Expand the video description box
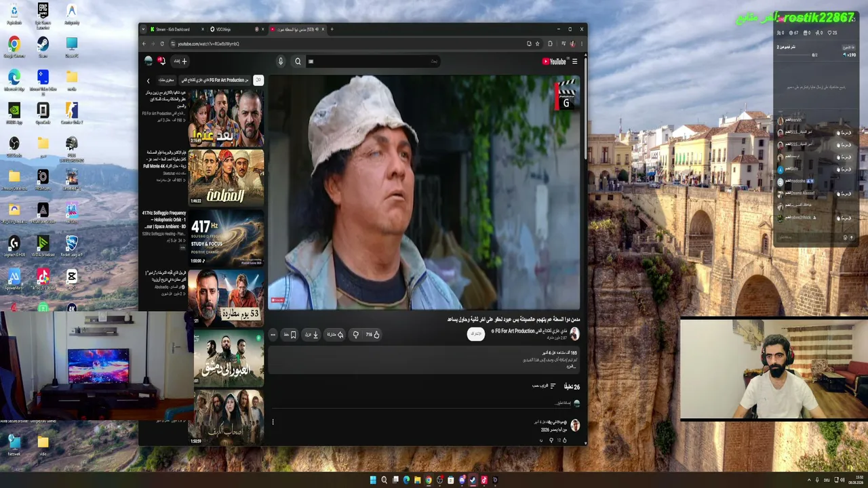The height and width of the screenshot is (488, 868). (x=424, y=360)
